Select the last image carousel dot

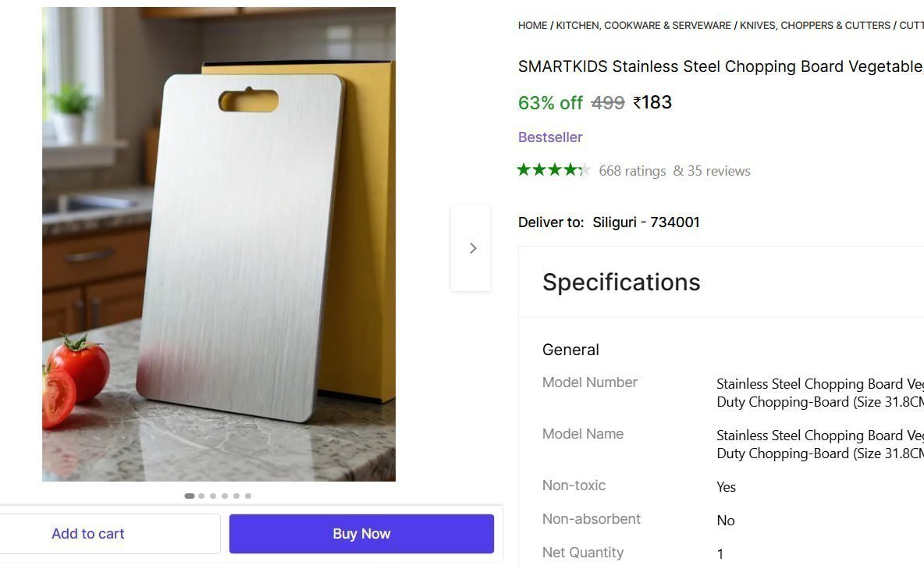pyautogui.click(x=248, y=496)
